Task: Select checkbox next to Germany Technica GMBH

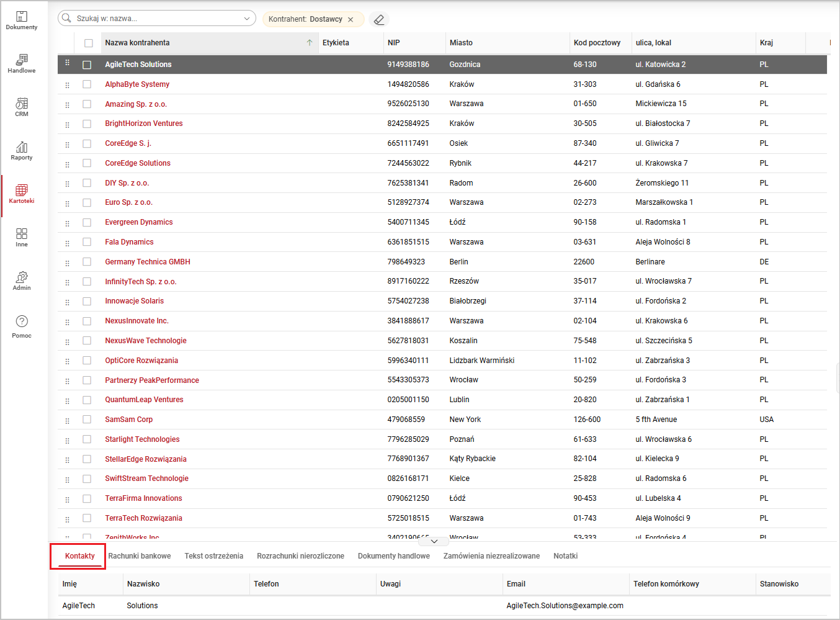Action: (87, 262)
